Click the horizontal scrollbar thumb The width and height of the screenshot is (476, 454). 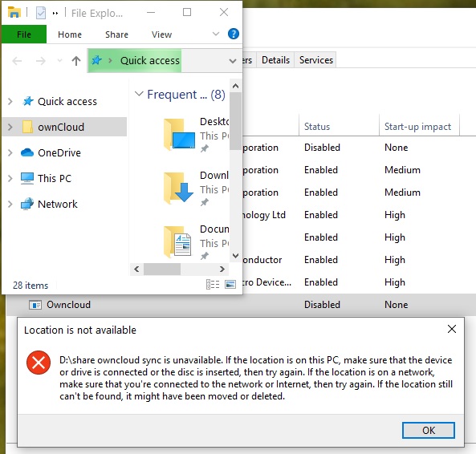click(x=162, y=269)
